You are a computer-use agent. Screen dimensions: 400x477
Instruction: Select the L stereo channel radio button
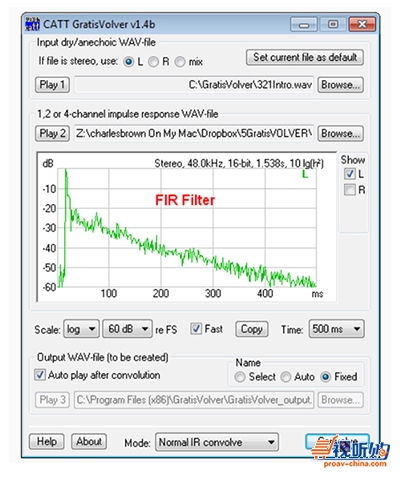point(128,62)
